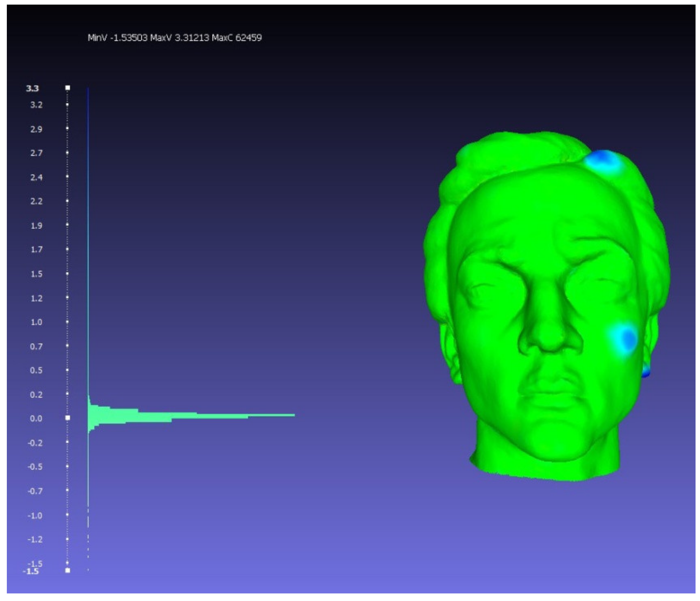The width and height of the screenshot is (700, 601).
Task: Click the 2.4 scale label
Action: point(36,177)
